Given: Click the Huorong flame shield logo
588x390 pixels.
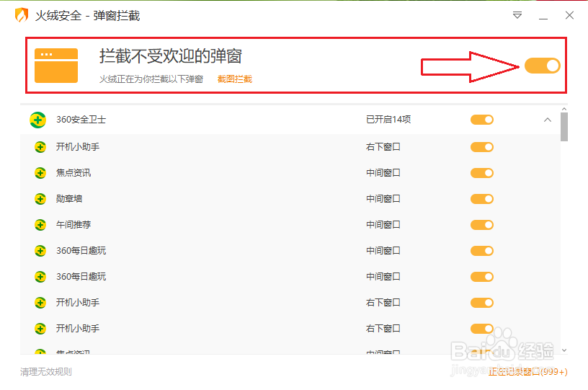Looking at the screenshot, I should (x=22, y=15).
